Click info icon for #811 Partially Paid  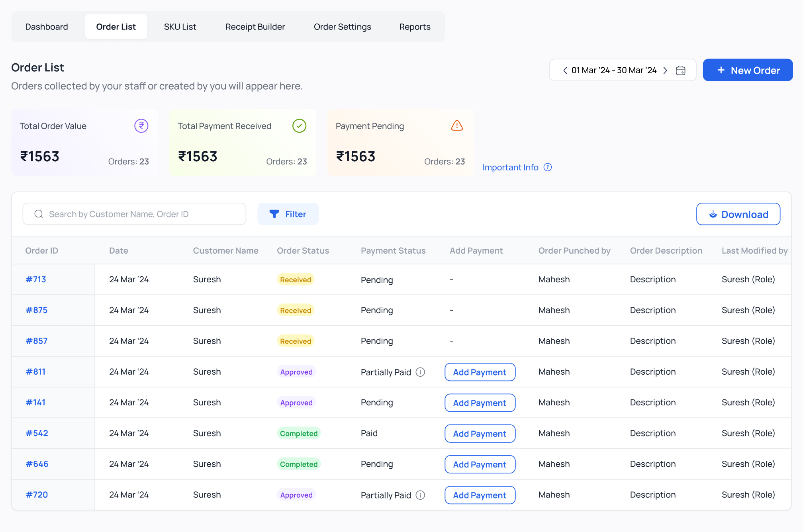tap(420, 372)
